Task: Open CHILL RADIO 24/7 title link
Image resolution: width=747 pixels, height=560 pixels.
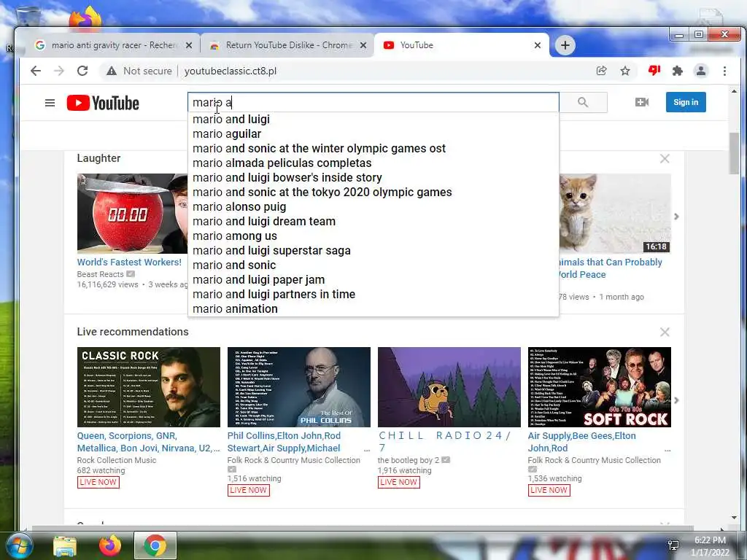Action: coord(444,442)
